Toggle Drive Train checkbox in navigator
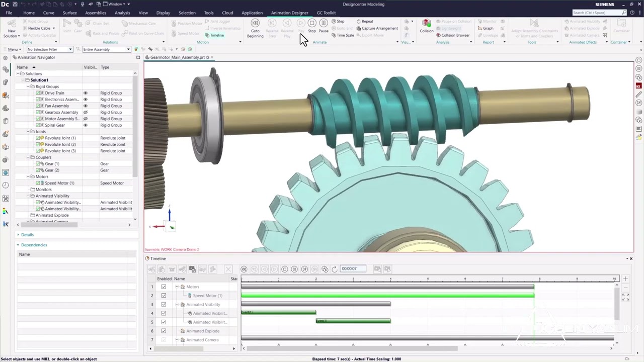This screenshot has width=644, height=362. coord(38,93)
